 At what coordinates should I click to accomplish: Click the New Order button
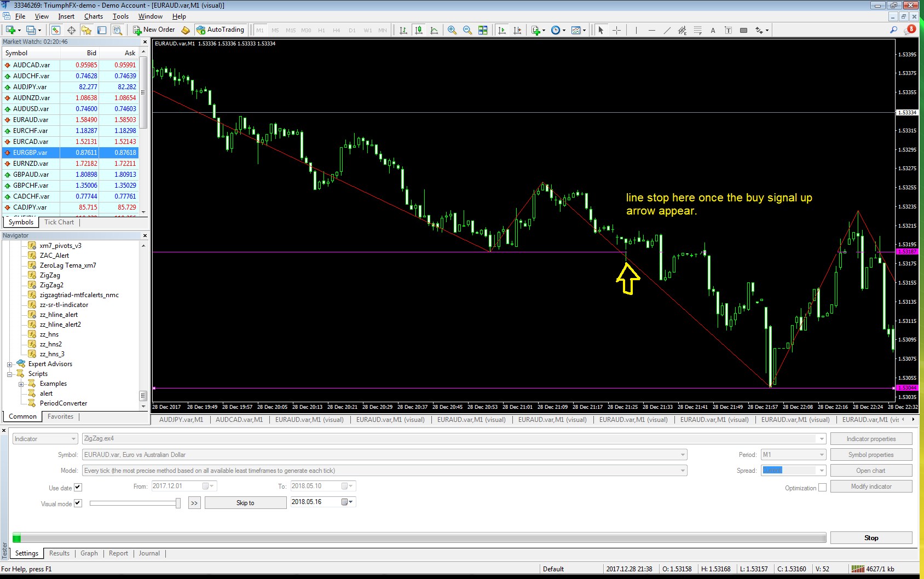pos(154,30)
